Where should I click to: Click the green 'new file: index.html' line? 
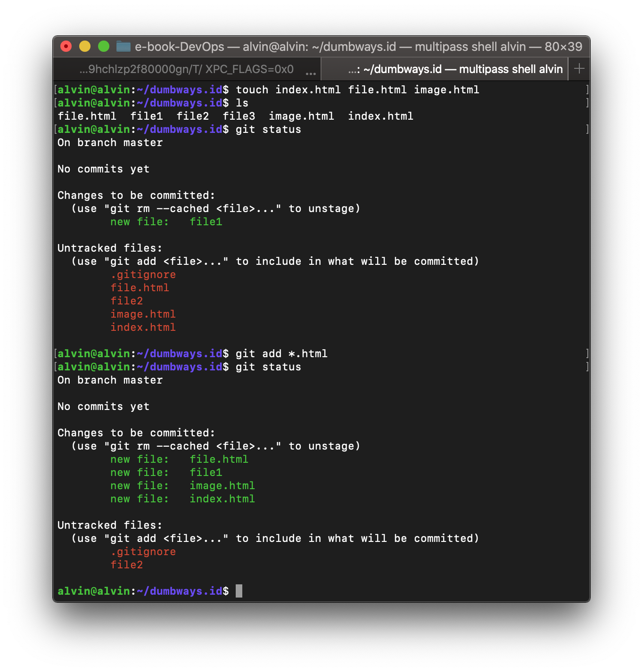click(182, 499)
